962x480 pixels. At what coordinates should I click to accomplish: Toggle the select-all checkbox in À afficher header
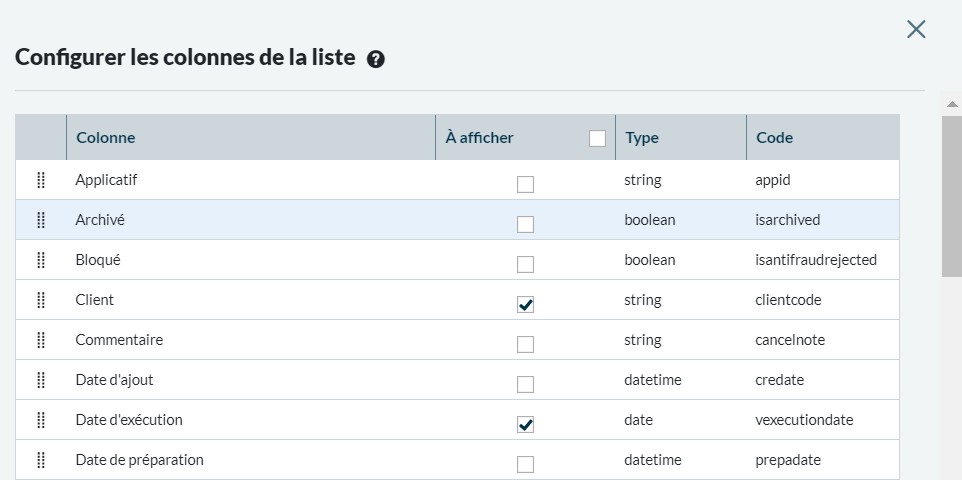[x=597, y=139]
